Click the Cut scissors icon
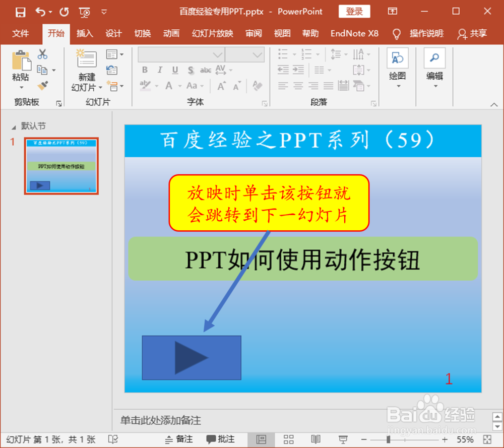Image resolution: width=504 pixels, height=448 pixels. 42,54
